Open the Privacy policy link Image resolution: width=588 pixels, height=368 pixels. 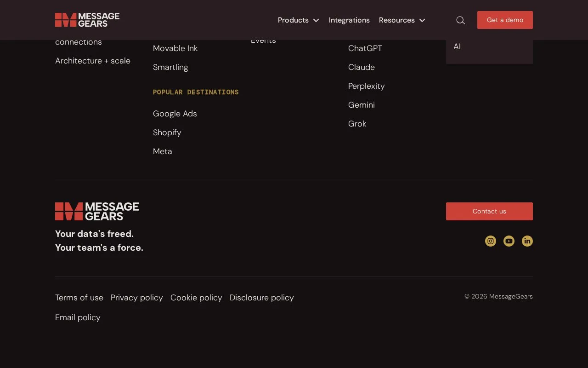point(137,298)
